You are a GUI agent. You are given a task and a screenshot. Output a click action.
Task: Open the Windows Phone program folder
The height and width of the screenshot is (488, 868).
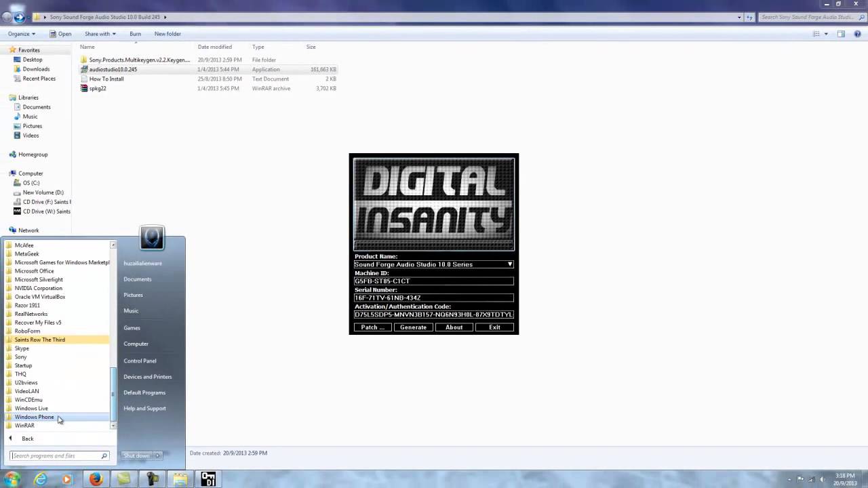(56, 417)
